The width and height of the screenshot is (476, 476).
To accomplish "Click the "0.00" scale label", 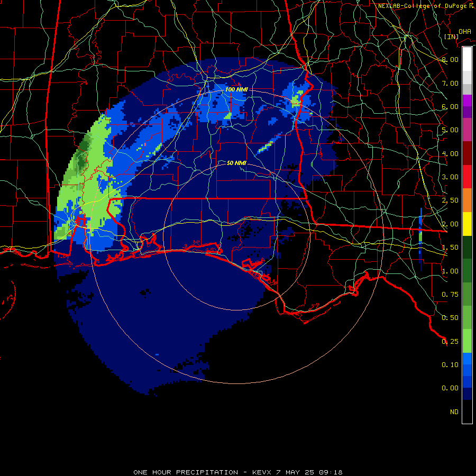I will (450, 388).
